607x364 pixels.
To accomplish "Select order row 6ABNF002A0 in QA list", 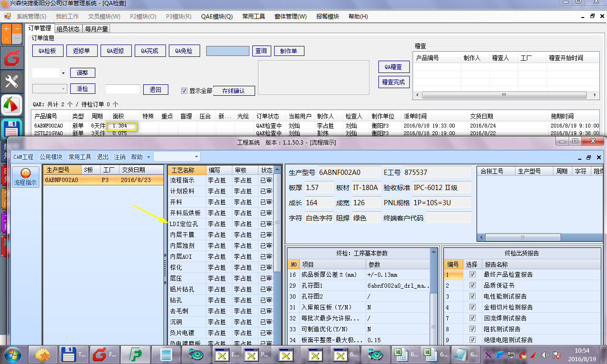I will pos(315,126).
